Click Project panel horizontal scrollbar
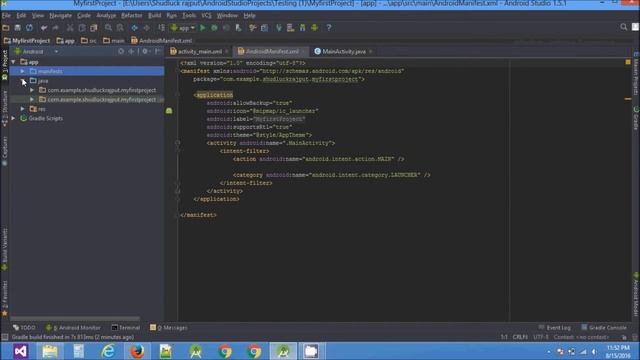 coord(75,318)
